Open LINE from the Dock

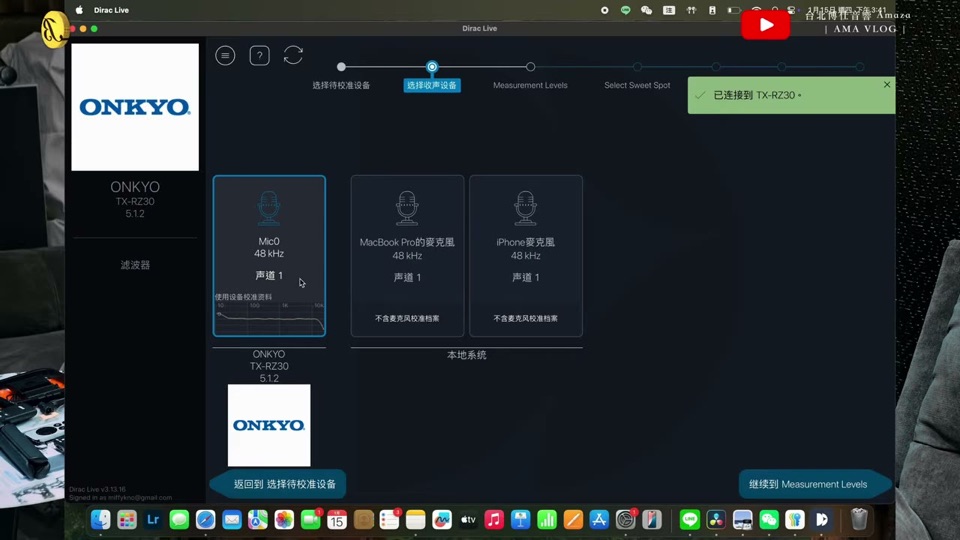point(690,520)
